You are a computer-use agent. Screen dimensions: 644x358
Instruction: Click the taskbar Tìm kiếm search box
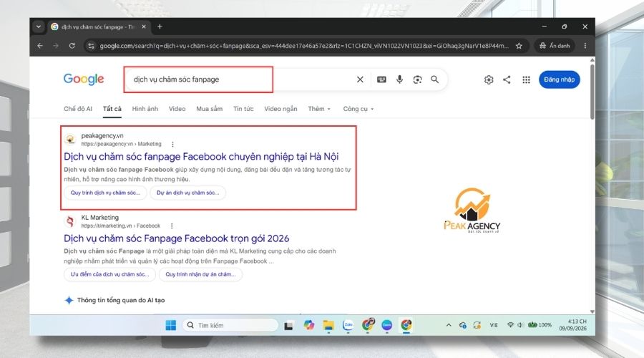coord(230,325)
